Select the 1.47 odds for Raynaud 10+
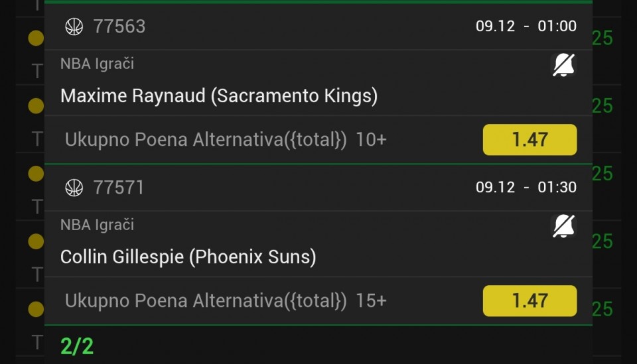637x364 pixels. 530,140
